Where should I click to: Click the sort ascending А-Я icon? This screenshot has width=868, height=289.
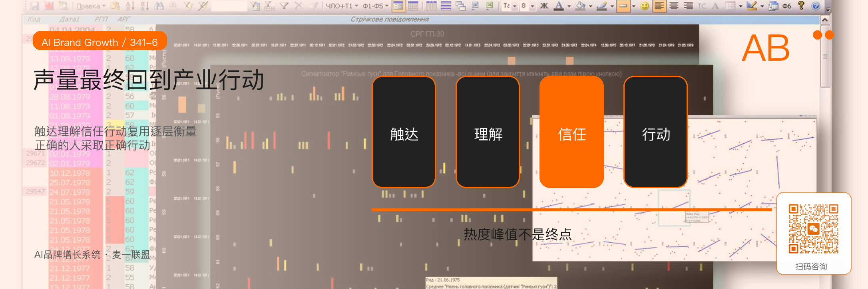(130, 6)
